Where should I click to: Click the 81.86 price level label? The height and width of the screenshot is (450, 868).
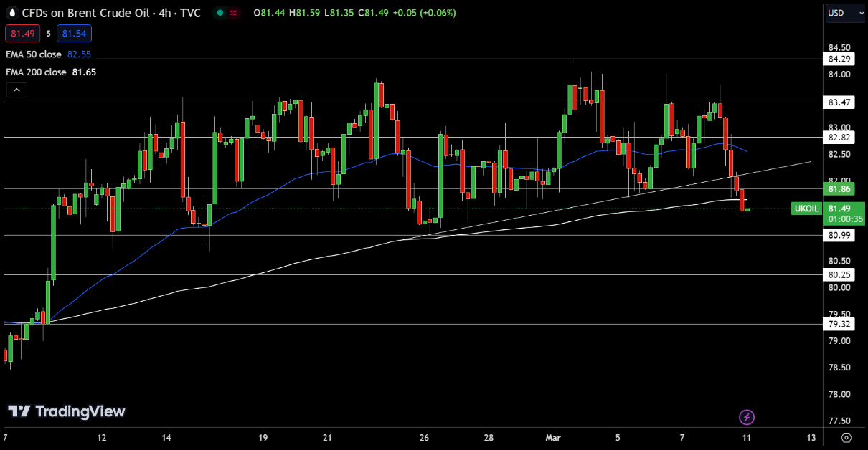tap(839, 189)
